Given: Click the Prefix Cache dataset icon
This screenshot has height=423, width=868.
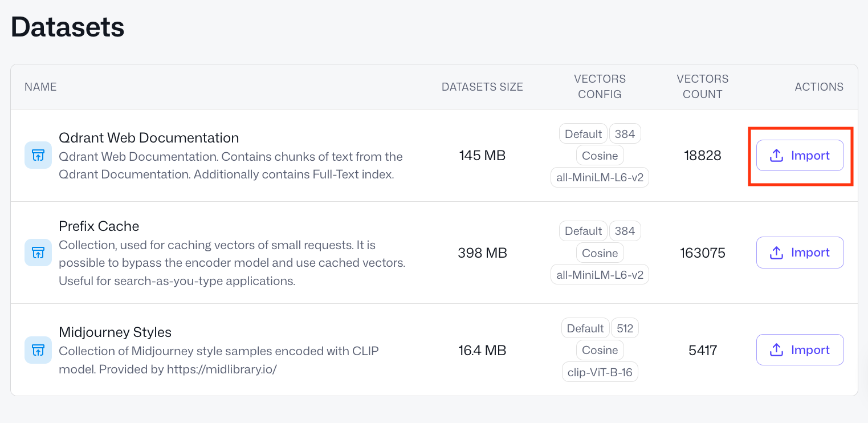Looking at the screenshot, I should pos(37,253).
